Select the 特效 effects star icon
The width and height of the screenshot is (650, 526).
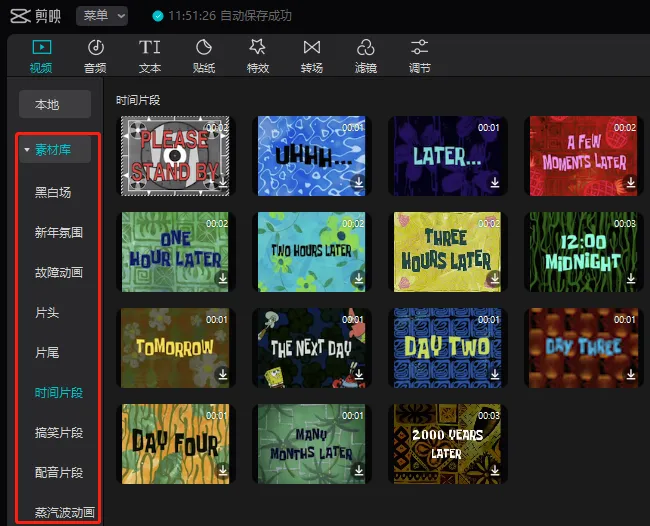tap(257, 48)
